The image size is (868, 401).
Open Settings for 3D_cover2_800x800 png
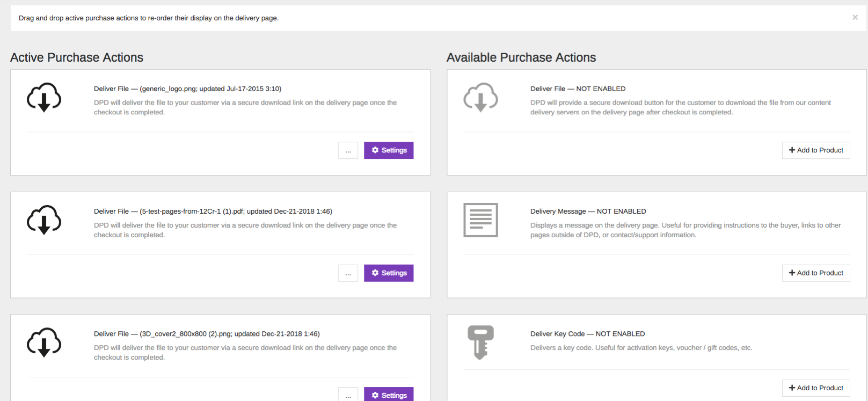pos(389,395)
